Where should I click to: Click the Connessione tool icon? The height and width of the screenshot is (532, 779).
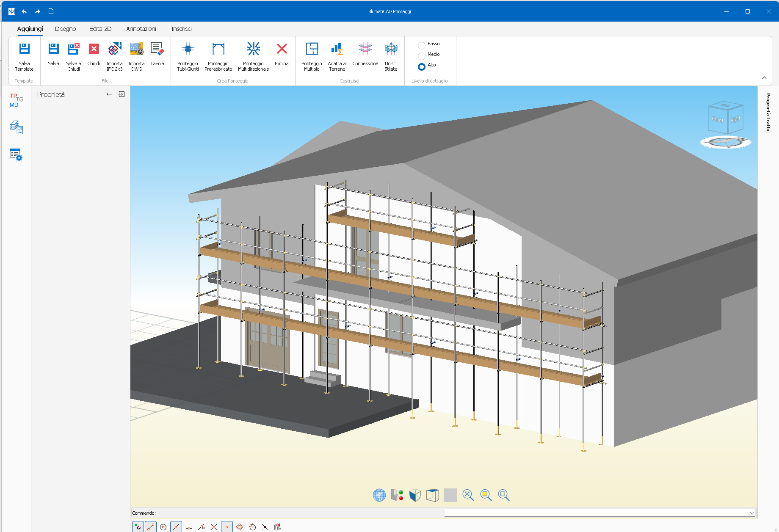[x=365, y=54]
